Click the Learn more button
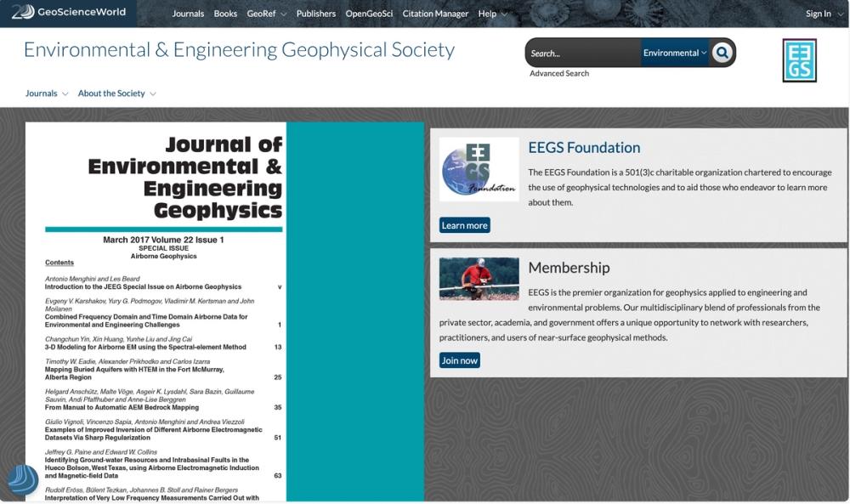 [x=465, y=225]
